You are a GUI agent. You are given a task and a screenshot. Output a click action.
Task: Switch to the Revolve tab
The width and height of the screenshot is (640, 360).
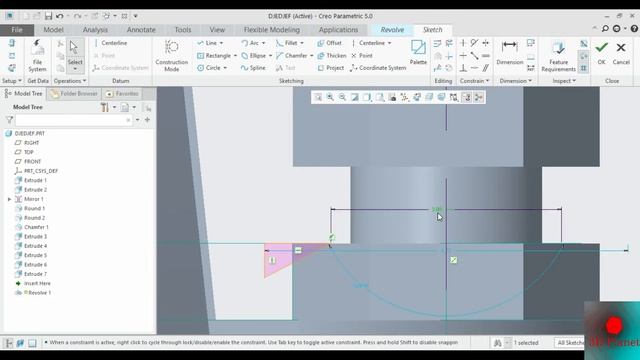pos(392,30)
